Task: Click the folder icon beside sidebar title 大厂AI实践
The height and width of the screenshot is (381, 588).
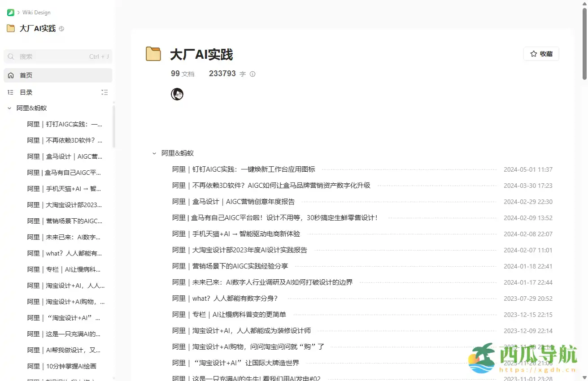Action: click(11, 28)
